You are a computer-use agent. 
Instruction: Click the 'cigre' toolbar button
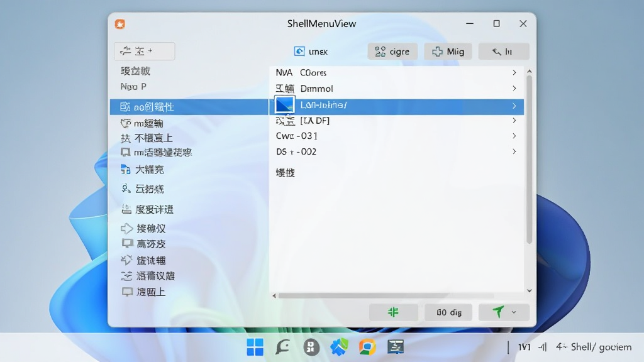(x=392, y=52)
